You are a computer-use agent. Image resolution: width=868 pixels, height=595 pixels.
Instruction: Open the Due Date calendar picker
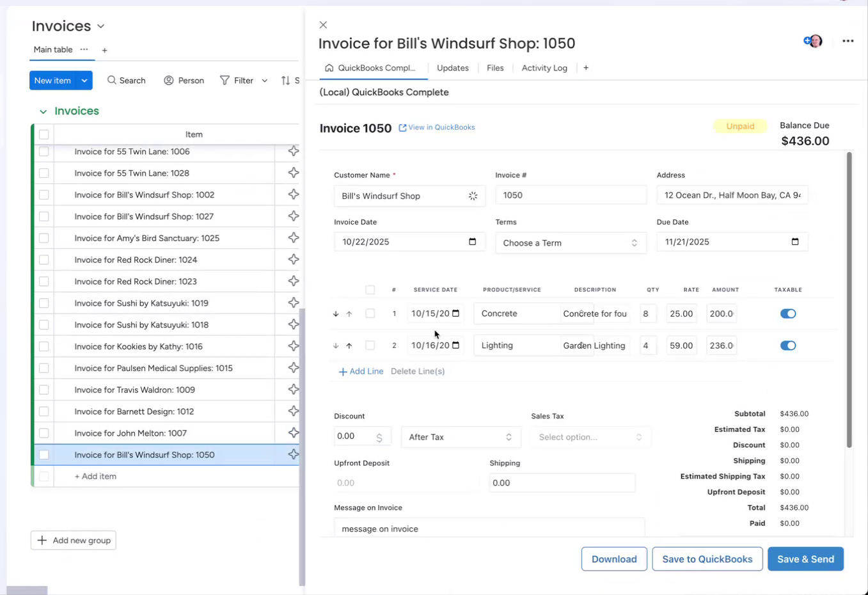(x=795, y=241)
